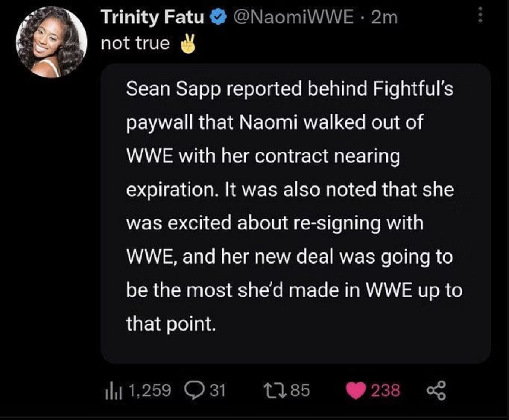509x420 pixels.
Task: Click quoted line "WWE with her contract nearing"
Action: [x=263, y=156]
